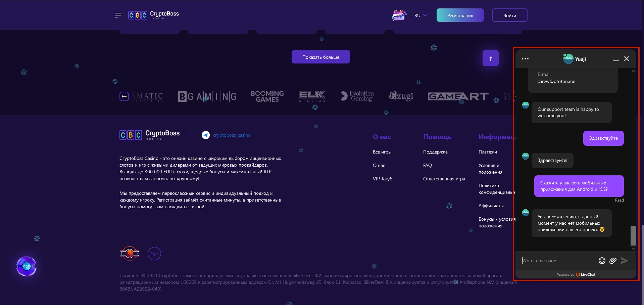Open the Powered by LiveChat link
644x305 pixels.
(x=576, y=274)
